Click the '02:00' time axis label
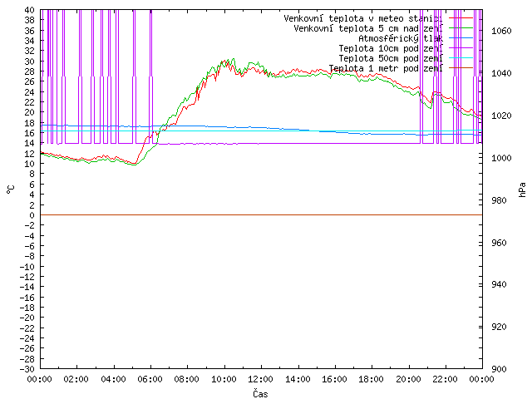 click(x=76, y=379)
